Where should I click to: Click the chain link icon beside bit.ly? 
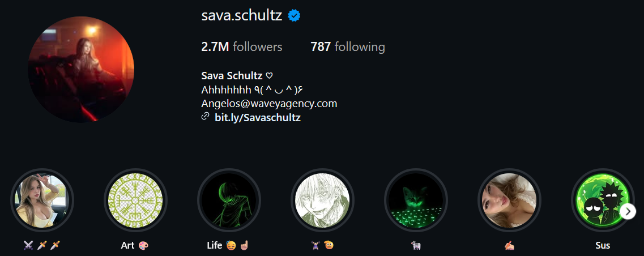pyautogui.click(x=206, y=117)
